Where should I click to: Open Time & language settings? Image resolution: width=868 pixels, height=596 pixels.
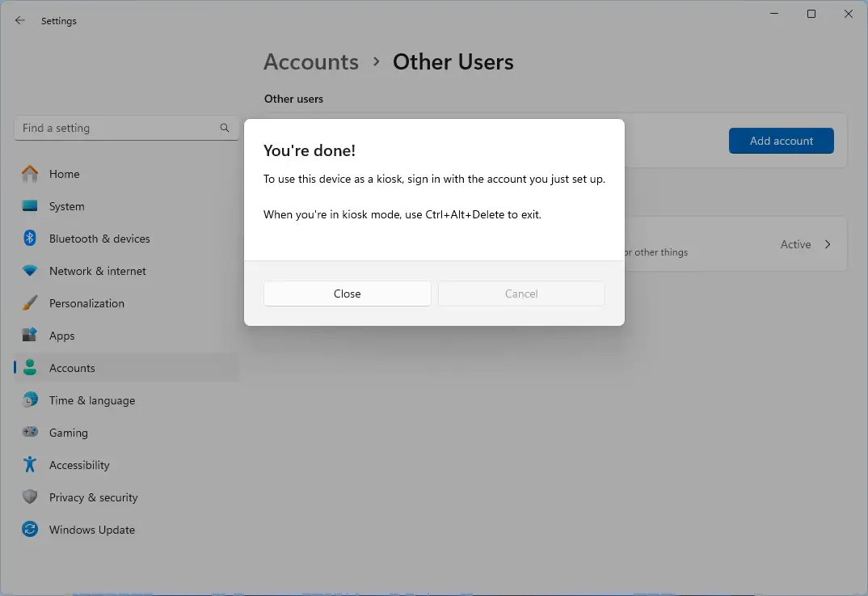click(x=127, y=400)
